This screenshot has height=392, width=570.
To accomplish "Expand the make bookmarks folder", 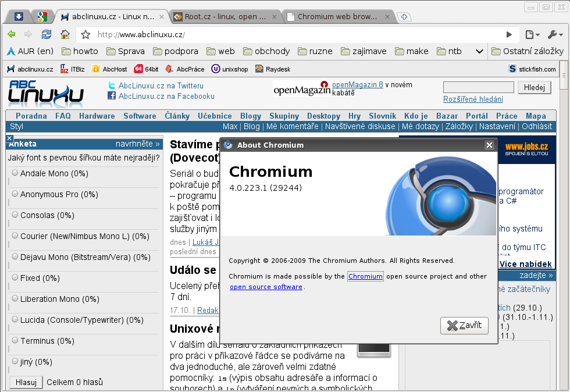I will (412, 51).
